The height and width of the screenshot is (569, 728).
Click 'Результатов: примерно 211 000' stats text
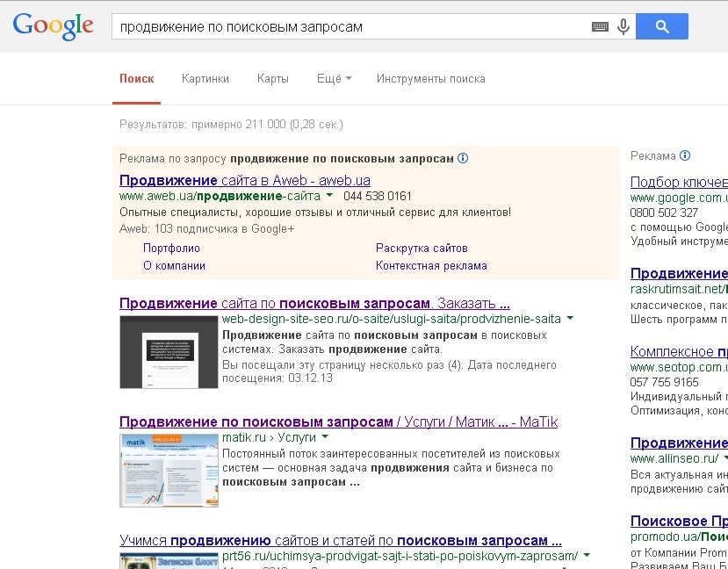[231, 125]
